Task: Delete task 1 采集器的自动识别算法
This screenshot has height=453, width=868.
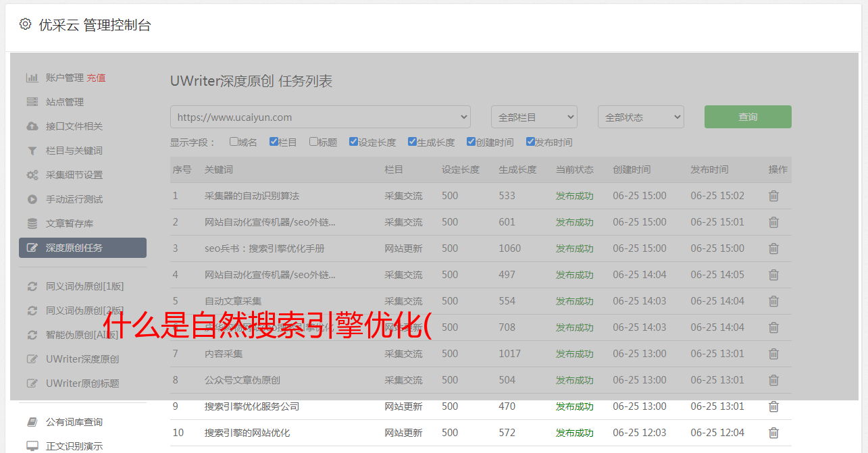Action: (774, 196)
